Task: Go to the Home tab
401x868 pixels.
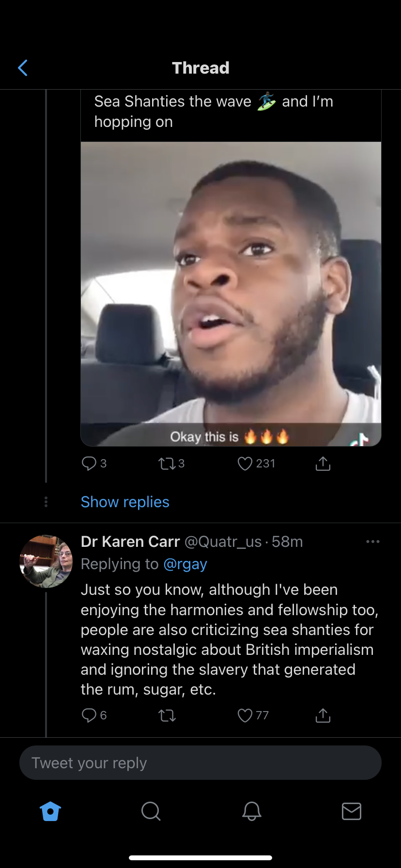Action: (x=50, y=811)
